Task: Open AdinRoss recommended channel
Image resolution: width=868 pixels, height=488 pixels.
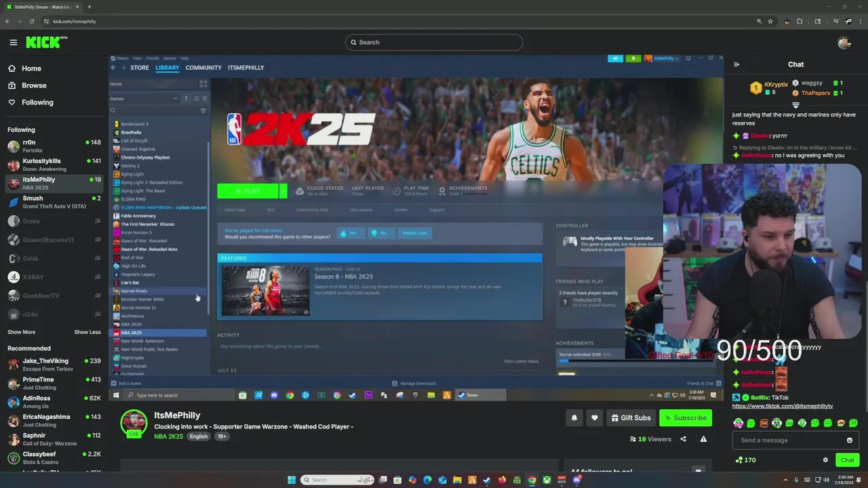Action: (54, 402)
